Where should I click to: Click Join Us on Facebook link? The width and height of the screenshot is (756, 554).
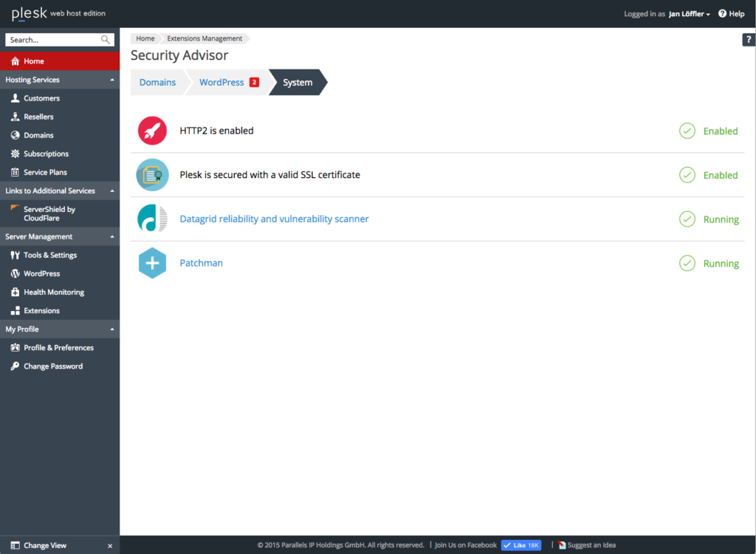465,545
